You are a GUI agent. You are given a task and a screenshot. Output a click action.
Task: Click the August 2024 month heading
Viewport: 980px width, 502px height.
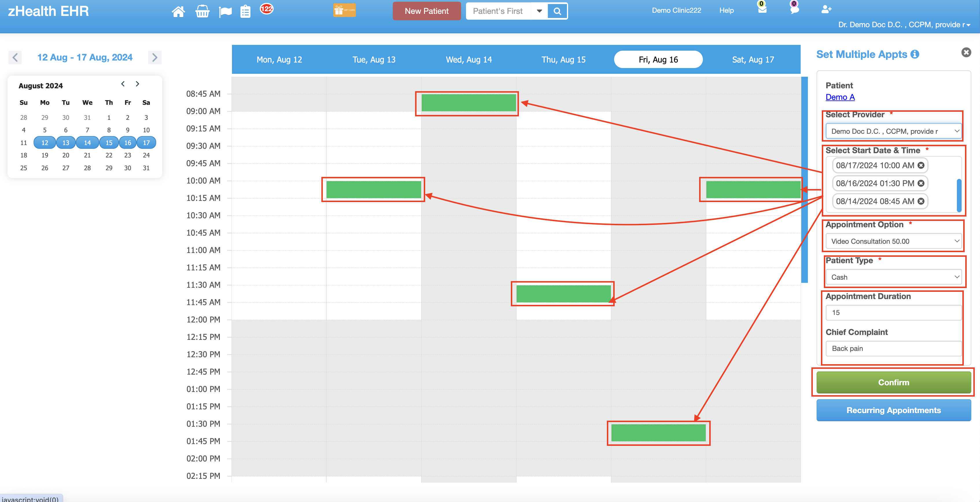(41, 86)
